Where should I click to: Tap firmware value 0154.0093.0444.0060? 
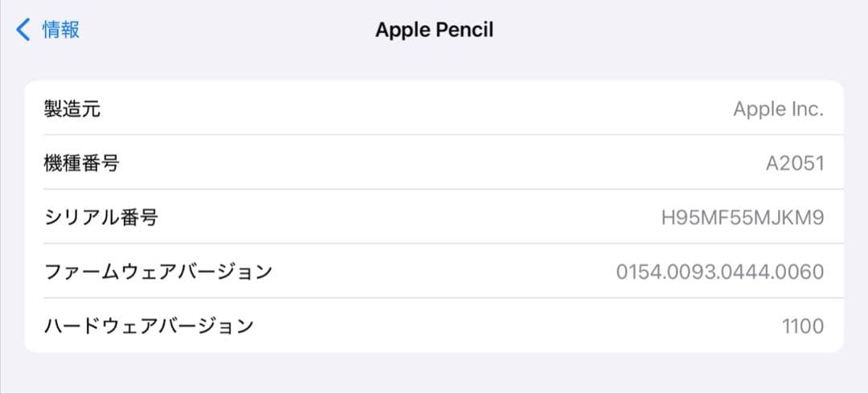tap(719, 272)
